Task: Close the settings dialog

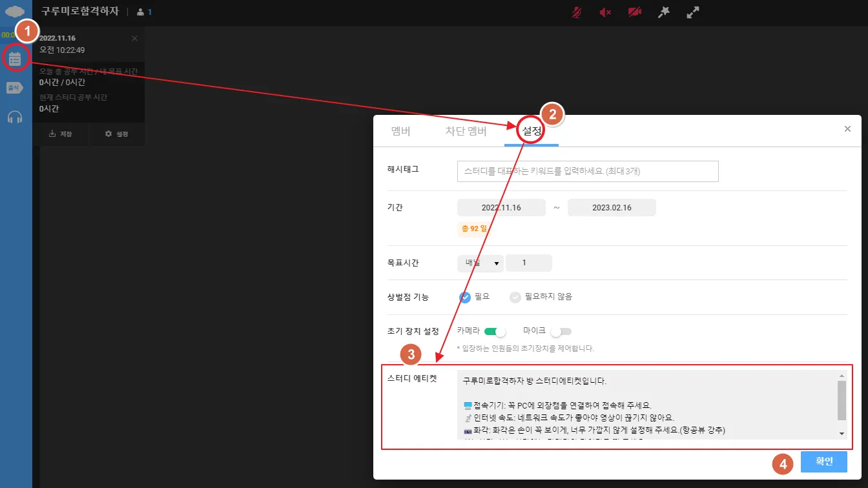Action: click(847, 129)
